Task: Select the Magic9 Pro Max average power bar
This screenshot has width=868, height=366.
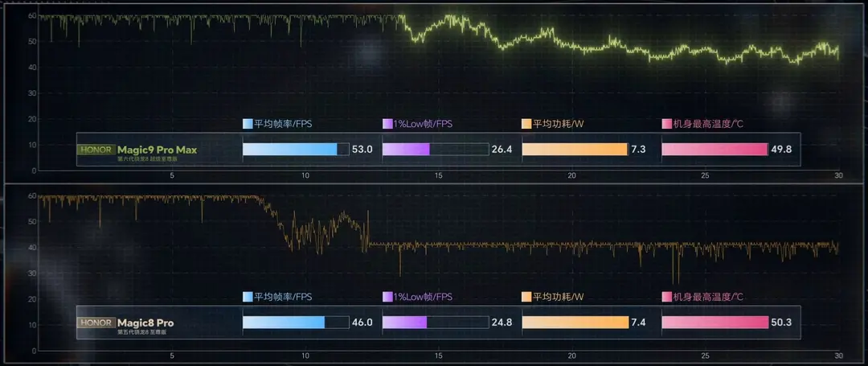Action: tap(575, 150)
